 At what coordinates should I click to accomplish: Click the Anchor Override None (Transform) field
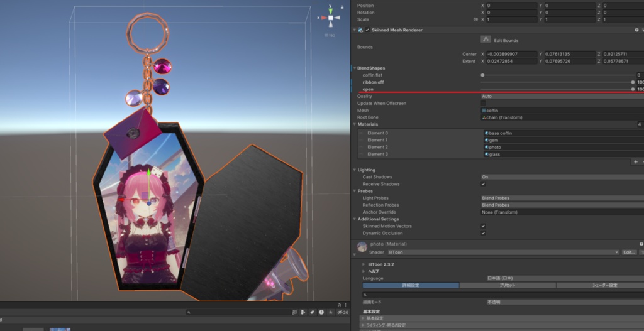pyautogui.click(x=562, y=212)
